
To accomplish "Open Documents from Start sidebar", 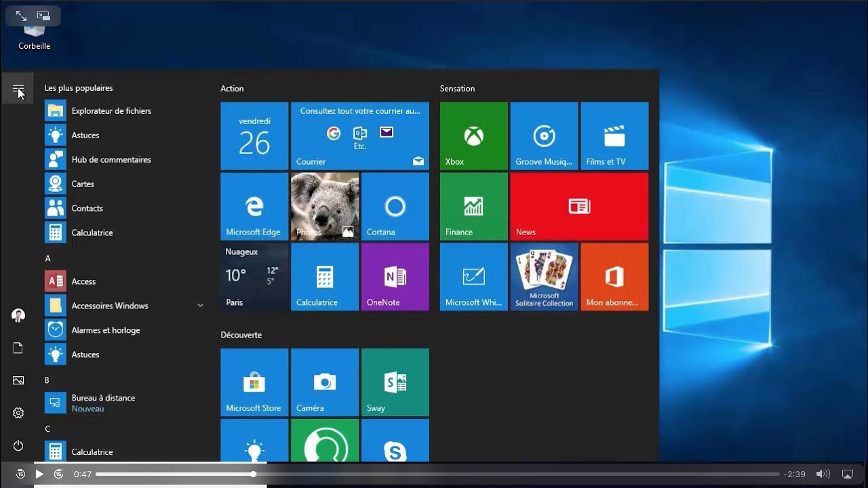I will [18, 348].
